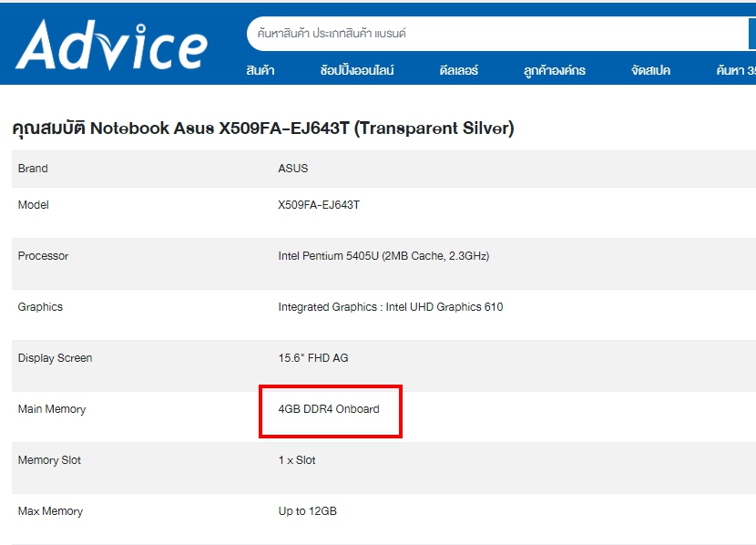Select the Main Memory label
The width and height of the screenshot is (756, 545).
pyautogui.click(x=52, y=409)
